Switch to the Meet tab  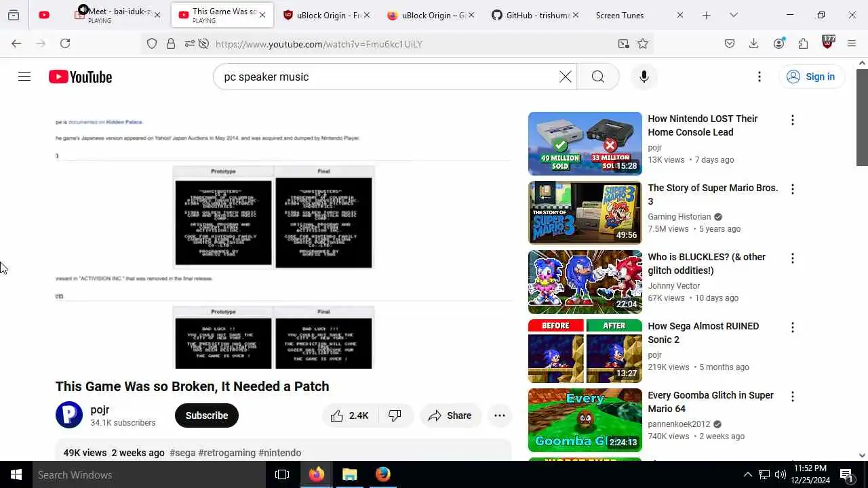118,15
